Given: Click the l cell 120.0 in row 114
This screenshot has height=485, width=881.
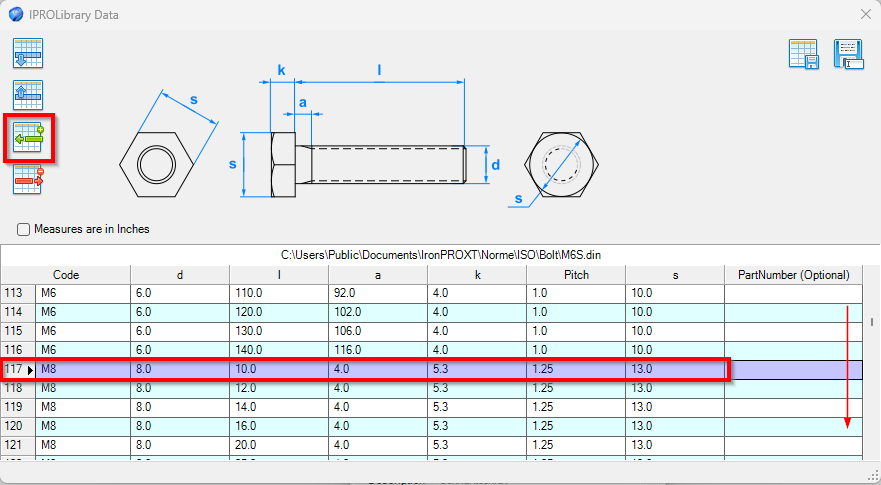Looking at the screenshot, I should 279,312.
